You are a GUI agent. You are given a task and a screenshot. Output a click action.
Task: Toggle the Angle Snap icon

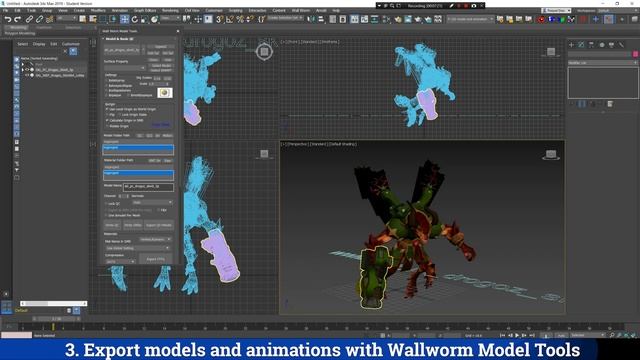[x=230, y=19]
